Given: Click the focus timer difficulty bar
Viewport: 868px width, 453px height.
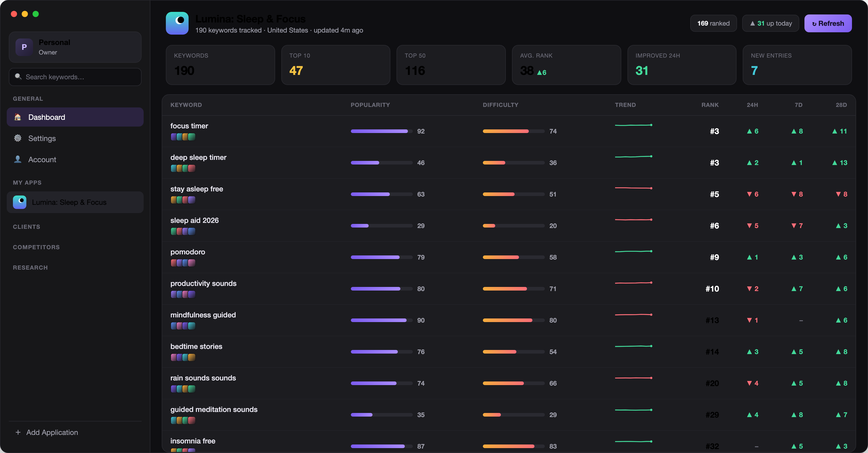Looking at the screenshot, I should 514,131.
